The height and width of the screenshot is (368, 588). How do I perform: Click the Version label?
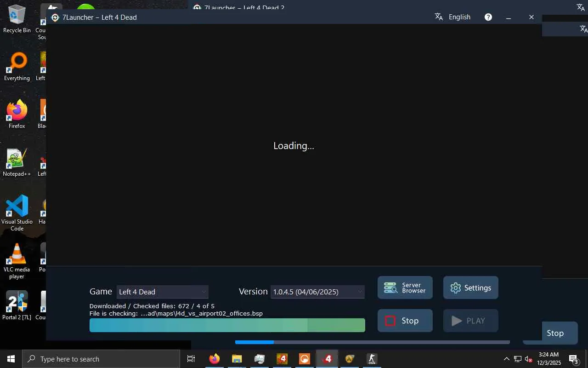tap(253, 292)
